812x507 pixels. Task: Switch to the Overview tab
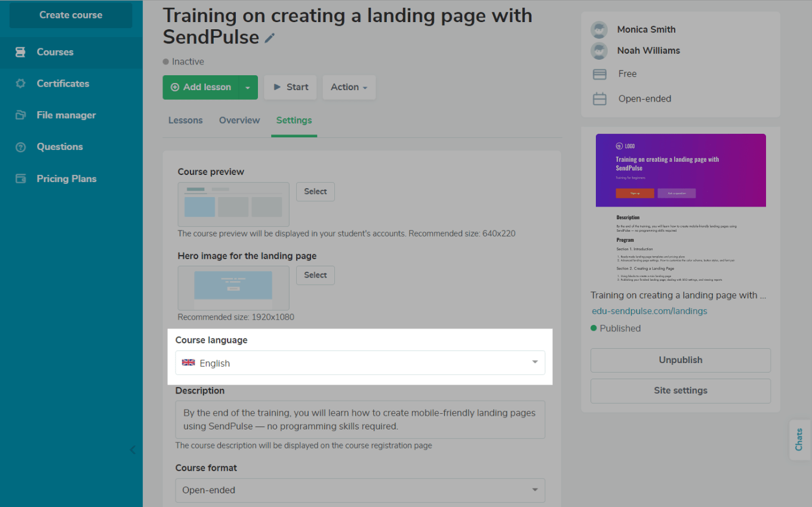(x=239, y=120)
